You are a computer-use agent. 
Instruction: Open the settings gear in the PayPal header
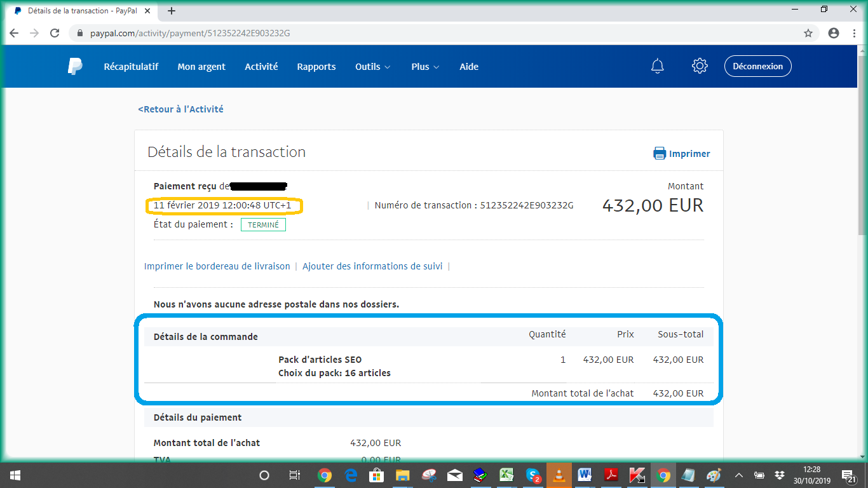[700, 66]
